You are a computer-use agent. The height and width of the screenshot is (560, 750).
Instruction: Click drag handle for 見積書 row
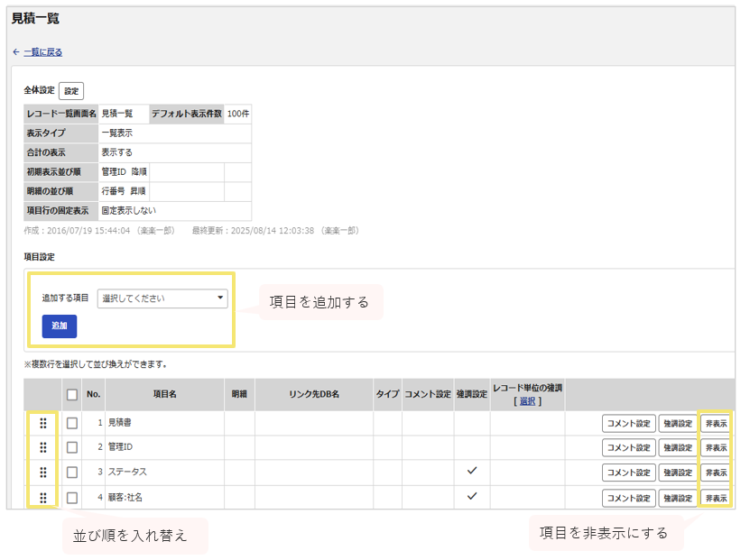tap(43, 423)
